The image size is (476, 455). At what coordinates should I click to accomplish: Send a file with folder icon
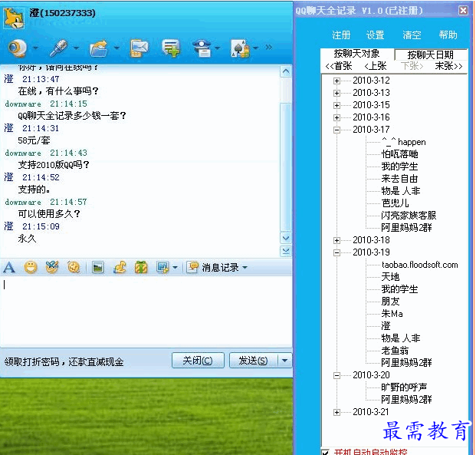point(99,48)
